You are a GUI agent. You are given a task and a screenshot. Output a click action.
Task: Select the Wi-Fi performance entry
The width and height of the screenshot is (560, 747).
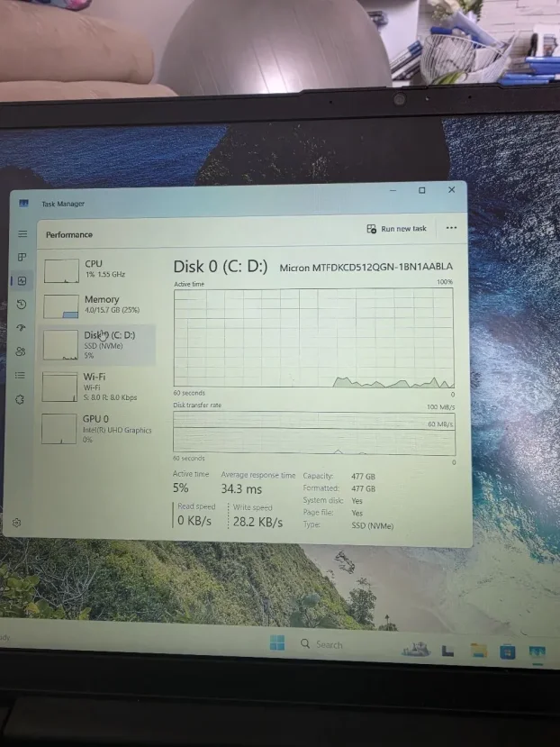98,387
